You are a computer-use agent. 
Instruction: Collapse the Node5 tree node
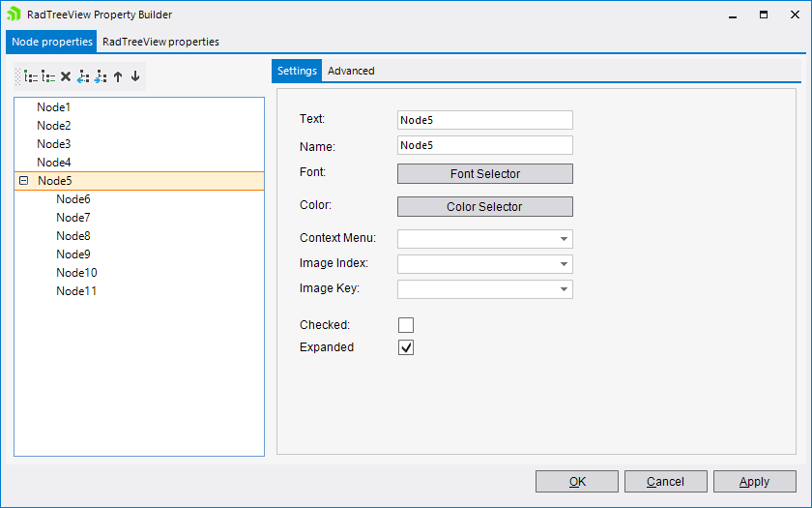click(x=24, y=180)
